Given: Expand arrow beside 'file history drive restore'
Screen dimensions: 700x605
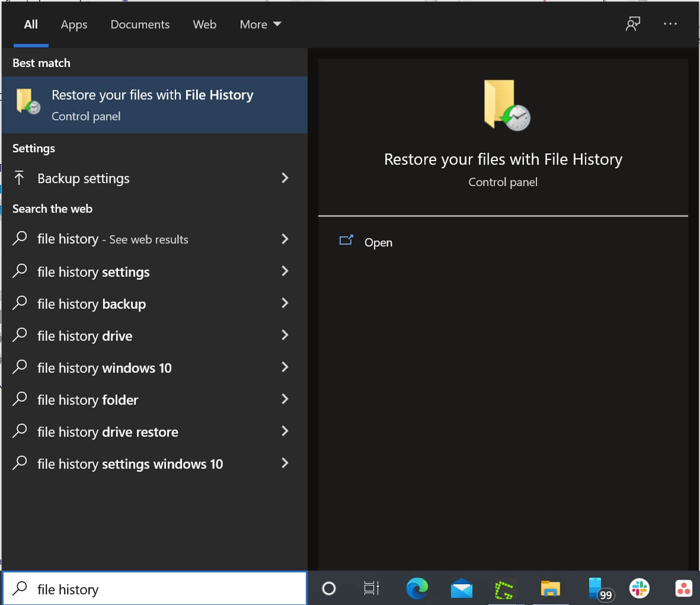Looking at the screenshot, I should (285, 431).
